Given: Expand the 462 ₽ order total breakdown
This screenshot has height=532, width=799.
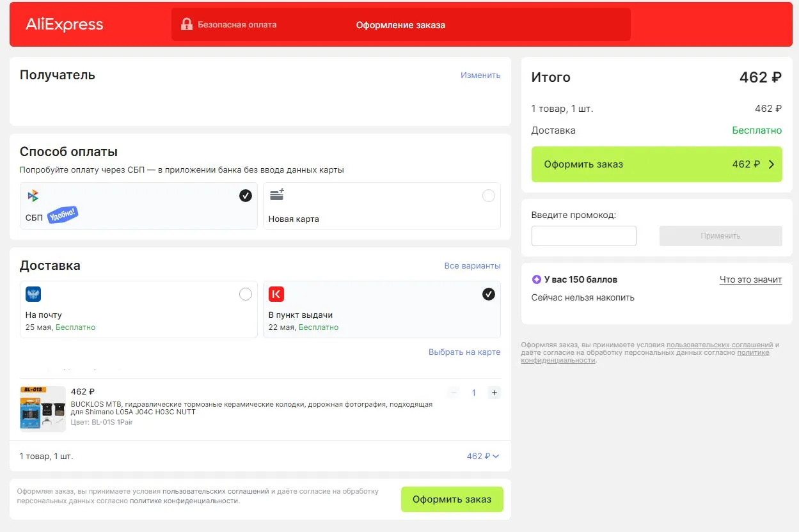Looking at the screenshot, I should click(x=483, y=456).
